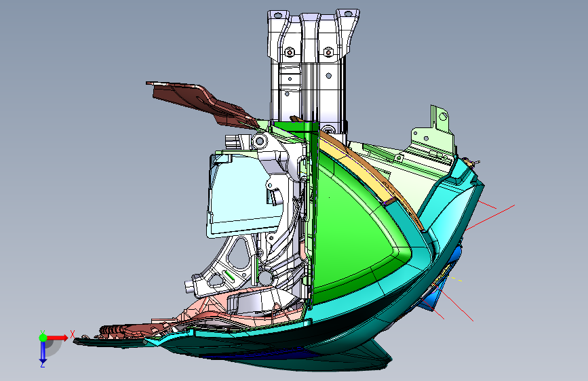Image resolution: width=588 pixels, height=381 pixels.
Task: Select the long red construction line at right
Action: [x=490, y=218]
